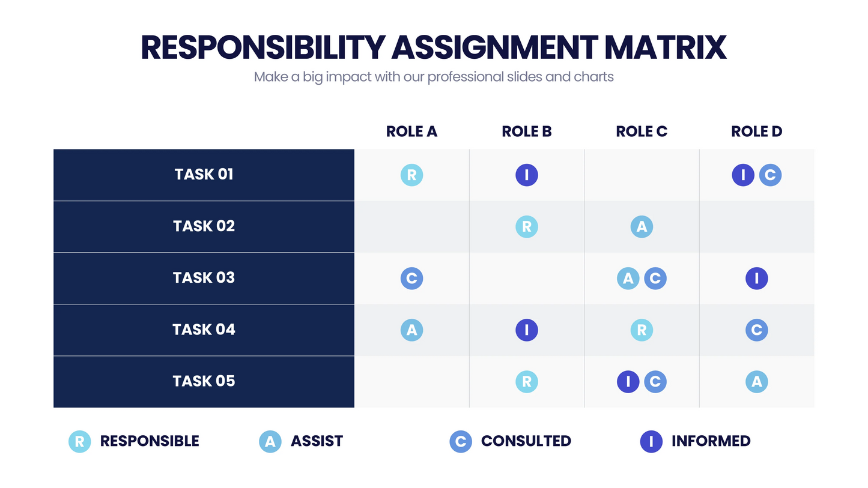This screenshot has height=488, width=868.
Task: Select the C icon in Task 01 Role D
Action: pyautogui.click(x=770, y=175)
